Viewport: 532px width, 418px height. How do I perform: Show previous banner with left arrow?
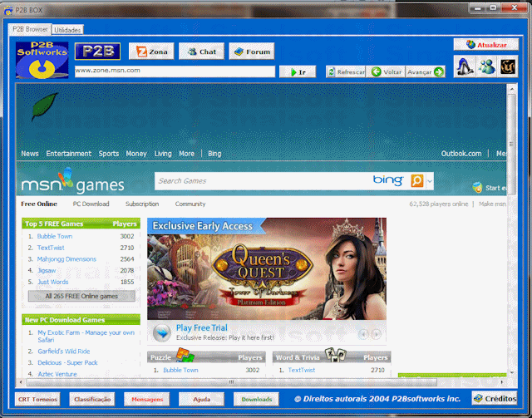(363, 334)
